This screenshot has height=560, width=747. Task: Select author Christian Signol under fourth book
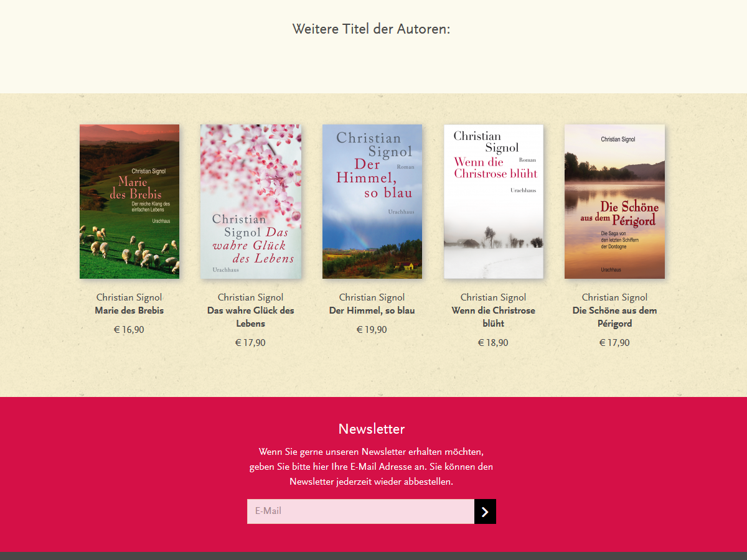[494, 297]
